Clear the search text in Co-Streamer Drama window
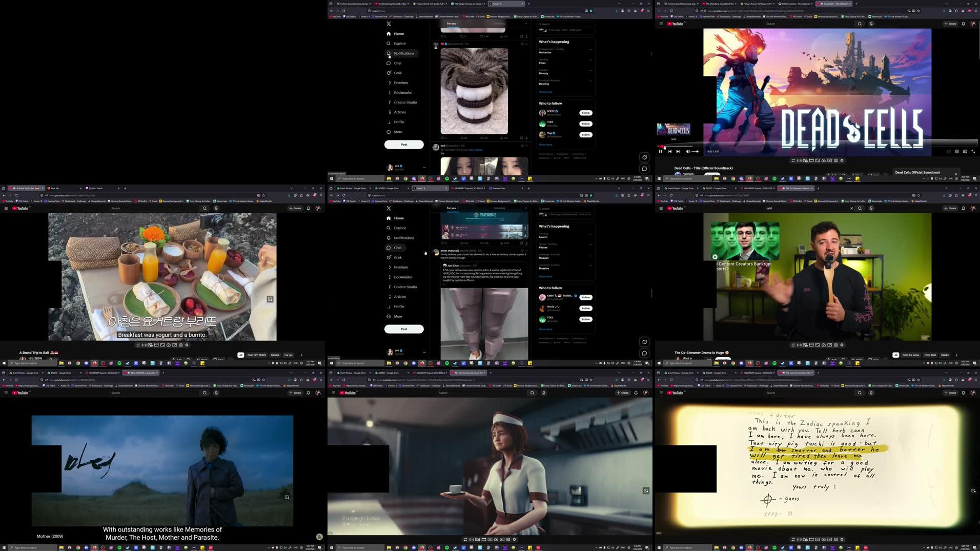Image resolution: width=980 pixels, height=551 pixels. [x=852, y=208]
